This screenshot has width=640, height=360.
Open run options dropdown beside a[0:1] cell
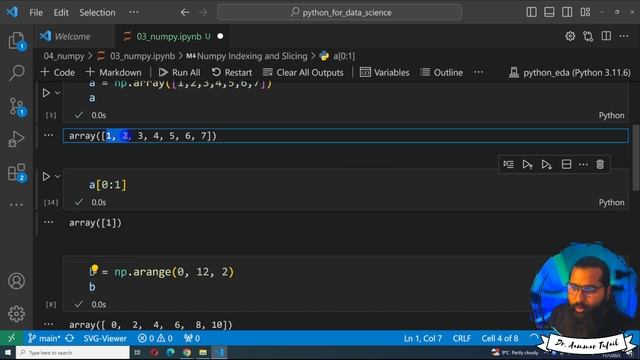[x=58, y=176]
